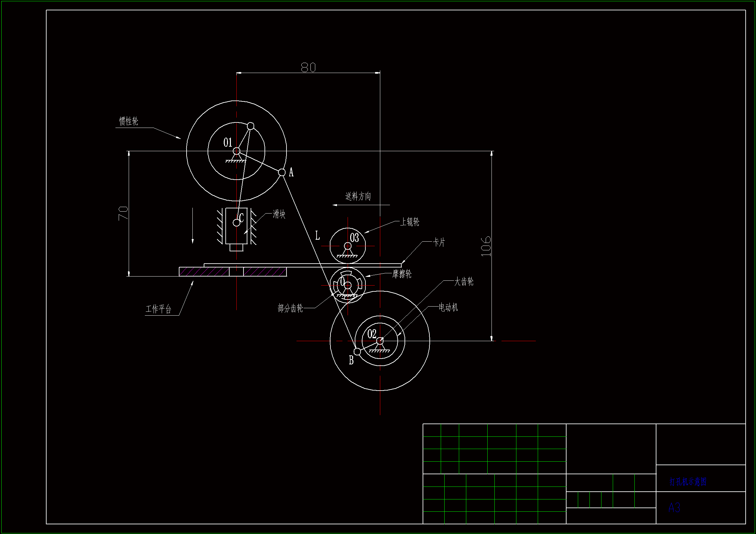
Task: Pick the hinge point A circle
Action: pos(282,172)
